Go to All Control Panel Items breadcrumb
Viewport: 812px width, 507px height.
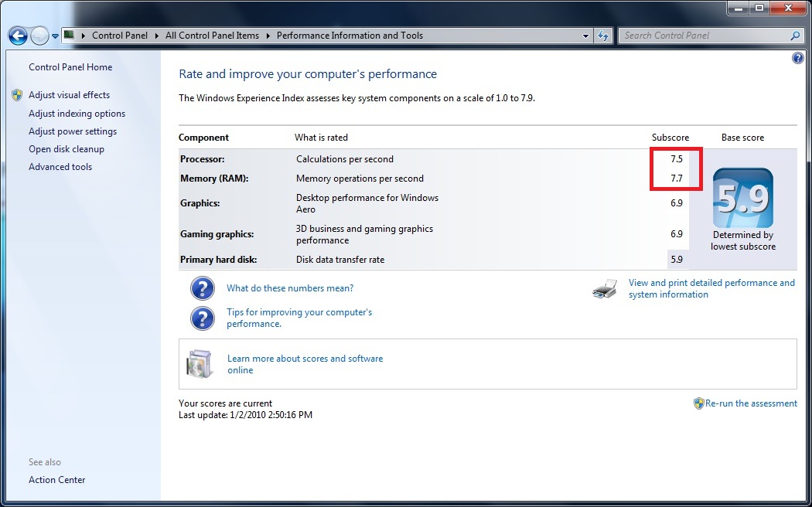pos(213,36)
